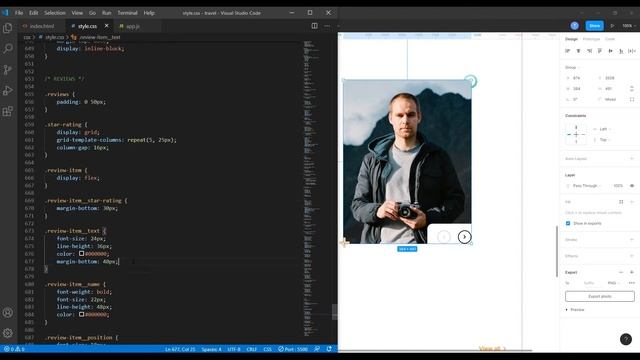The image size is (640, 360).
Task: Open the Selection menu
Action: tap(55, 13)
